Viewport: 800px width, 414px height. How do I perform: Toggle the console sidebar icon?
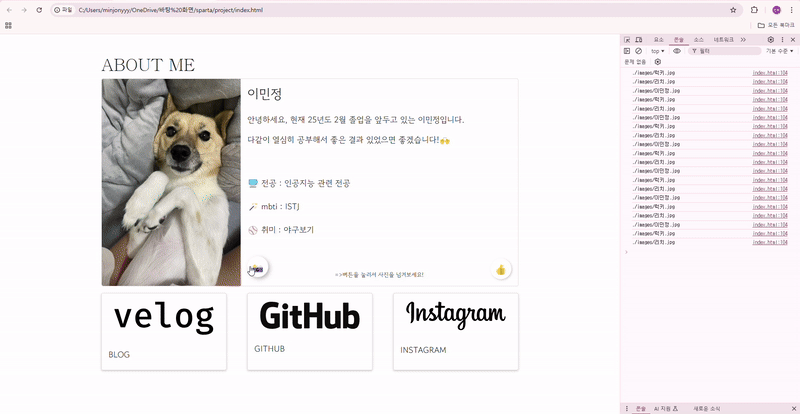point(627,51)
